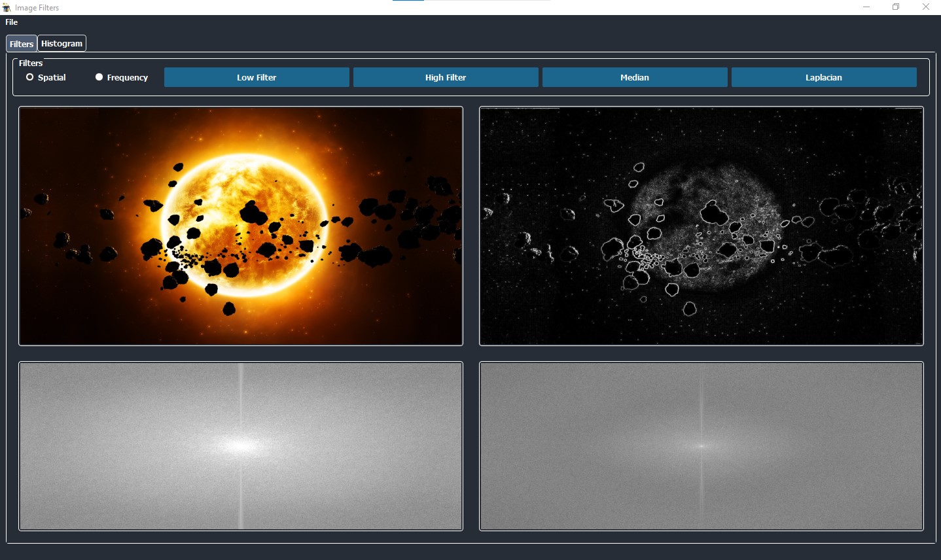Click the Median filter button
The width and height of the screenshot is (941, 560).
pyautogui.click(x=635, y=77)
